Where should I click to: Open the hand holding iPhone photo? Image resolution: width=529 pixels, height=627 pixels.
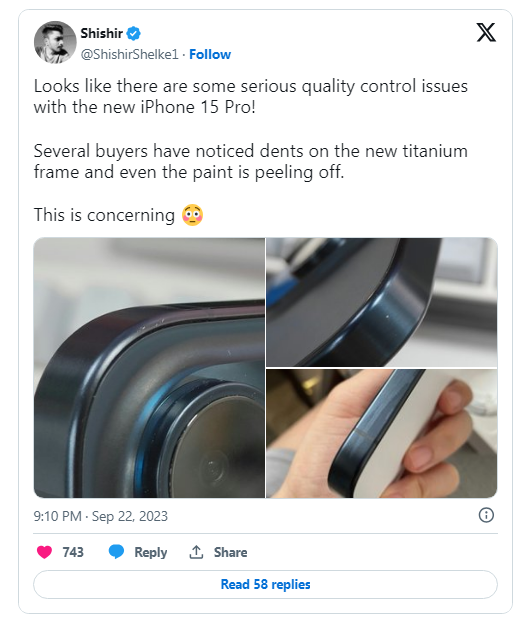pyautogui.click(x=382, y=433)
